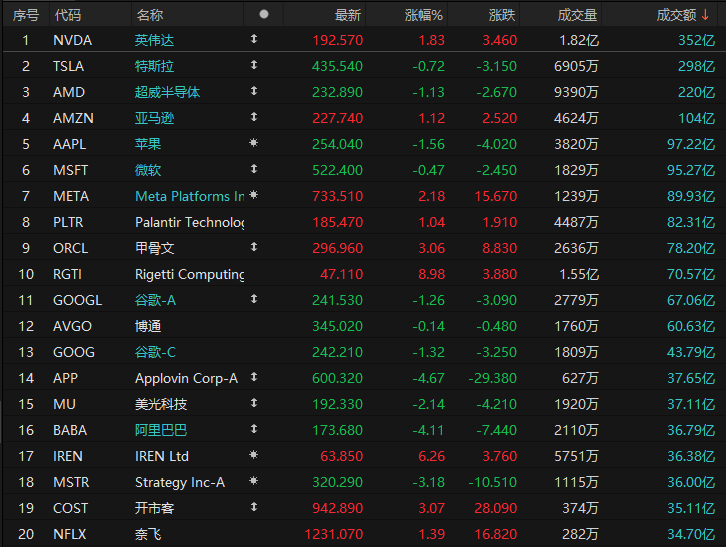Click latest price 942.890 for COST
726x547 pixels.
[x=338, y=508]
